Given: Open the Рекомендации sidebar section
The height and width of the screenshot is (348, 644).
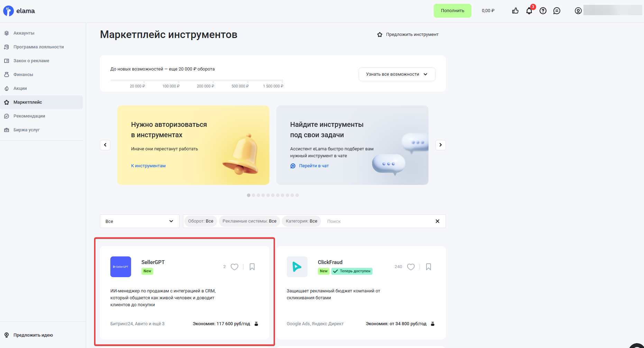Looking at the screenshot, I should click(x=29, y=116).
